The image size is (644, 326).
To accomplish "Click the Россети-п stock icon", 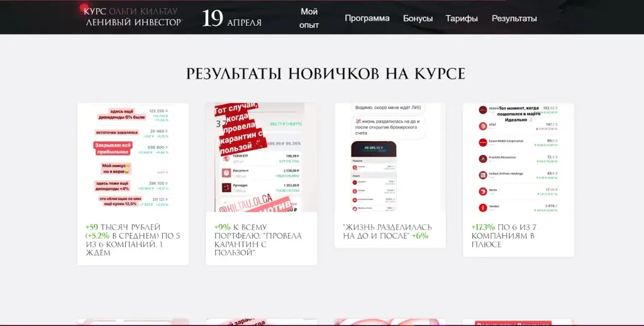I will click(x=226, y=173).
